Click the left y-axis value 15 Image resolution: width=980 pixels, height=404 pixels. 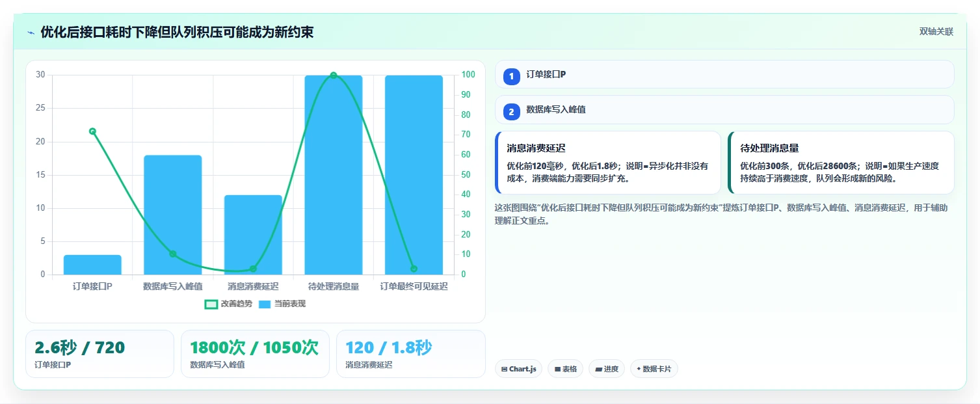[40, 175]
